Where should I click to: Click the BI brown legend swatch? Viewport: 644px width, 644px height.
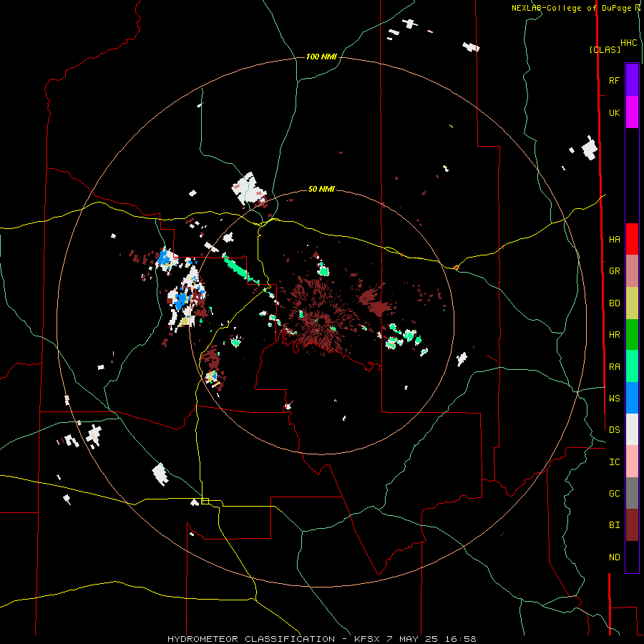point(632,525)
